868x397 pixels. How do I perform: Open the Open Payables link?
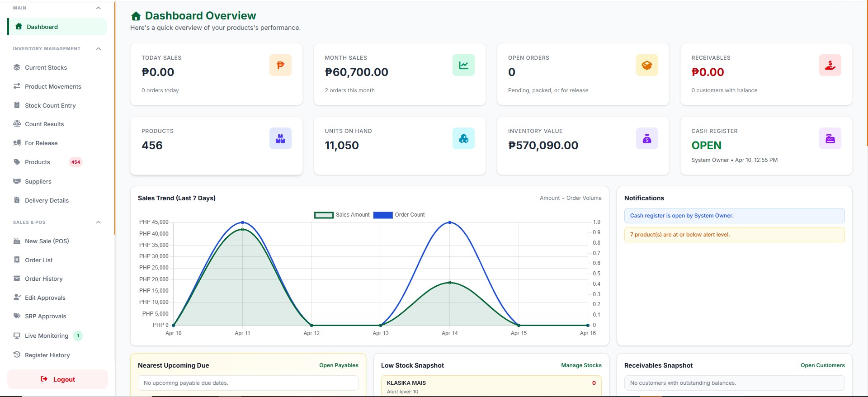339,365
